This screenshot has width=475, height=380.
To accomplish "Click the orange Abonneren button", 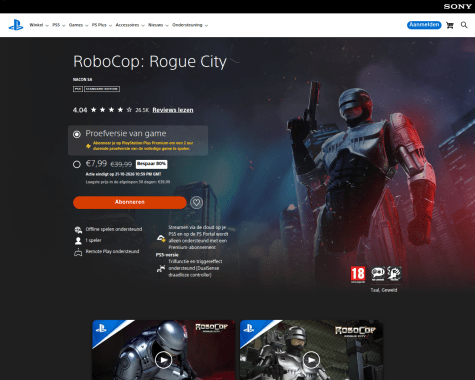I will 130,202.
